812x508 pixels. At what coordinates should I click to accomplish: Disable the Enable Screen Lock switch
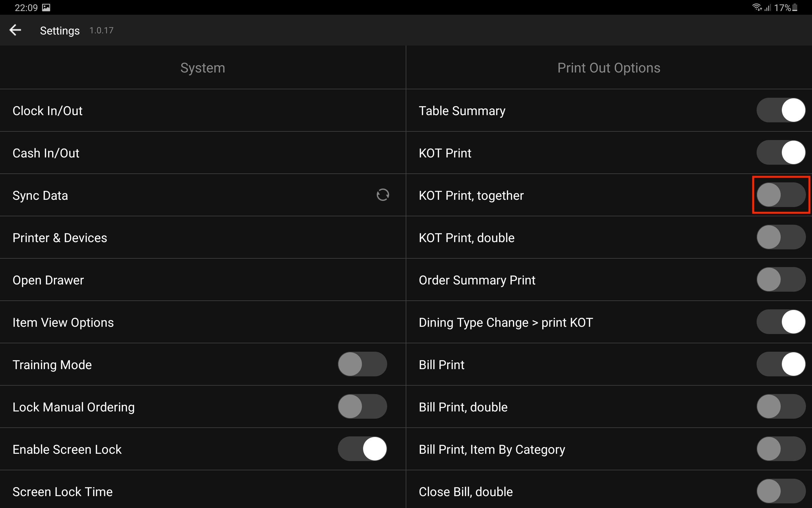click(362, 449)
